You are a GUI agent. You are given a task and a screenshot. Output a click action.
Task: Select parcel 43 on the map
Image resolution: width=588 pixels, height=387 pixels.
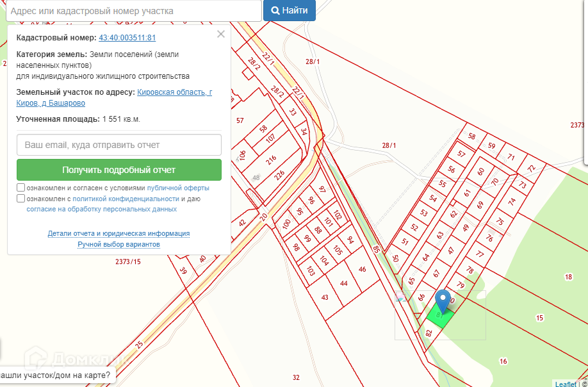pyautogui.click(x=325, y=297)
